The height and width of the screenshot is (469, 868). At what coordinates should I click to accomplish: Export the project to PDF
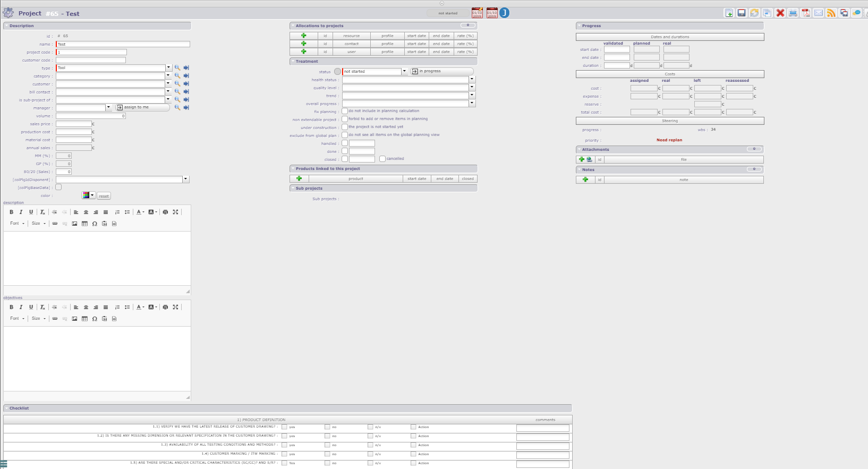pos(806,13)
